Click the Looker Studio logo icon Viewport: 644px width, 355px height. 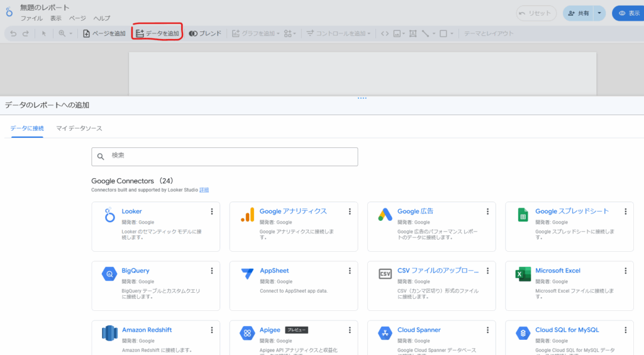pyautogui.click(x=9, y=12)
